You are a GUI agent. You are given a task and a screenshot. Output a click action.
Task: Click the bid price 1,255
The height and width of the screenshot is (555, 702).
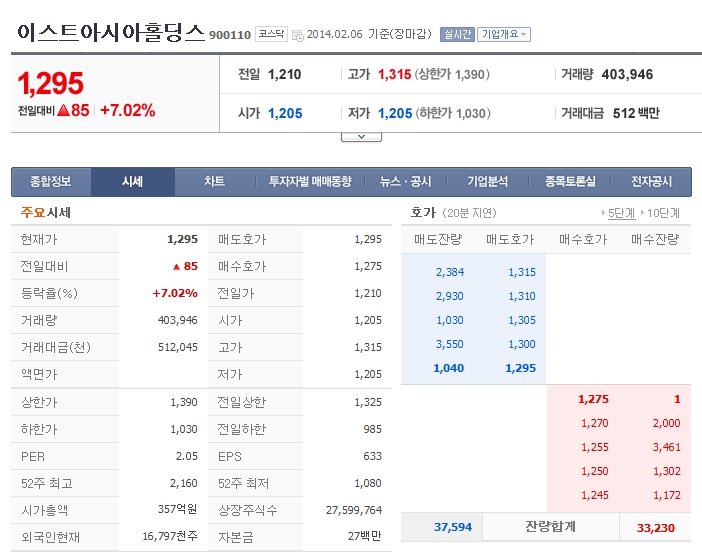595,447
